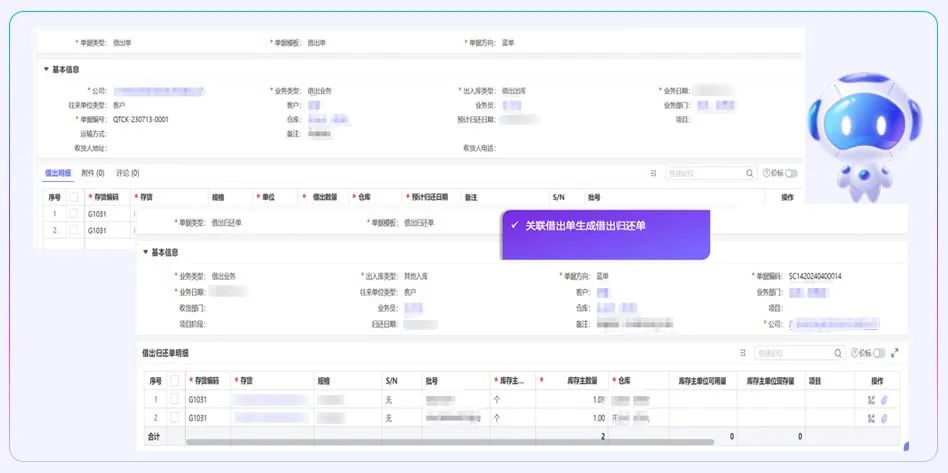Screen dimensions: 948x473
Task: Switch to the 附件 (0) tab
Action: tap(93, 173)
